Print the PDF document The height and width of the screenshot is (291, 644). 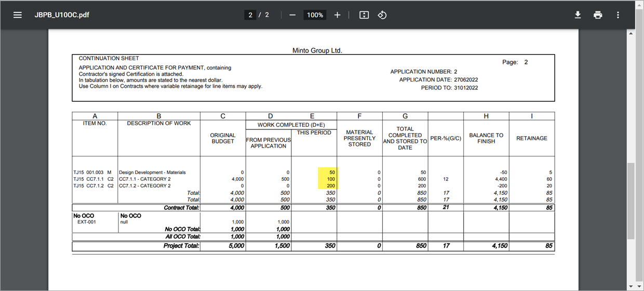pos(598,15)
